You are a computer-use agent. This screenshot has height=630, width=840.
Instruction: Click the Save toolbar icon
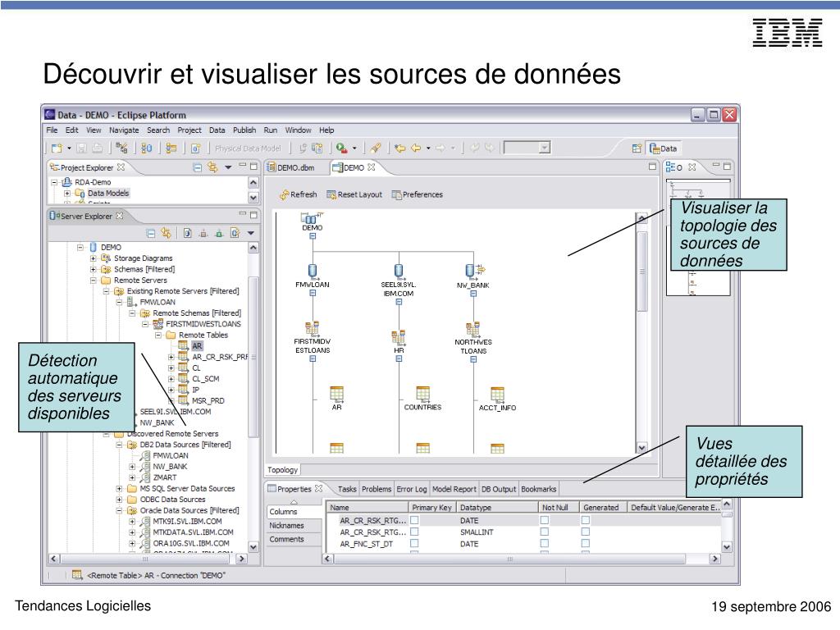(81, 148)
